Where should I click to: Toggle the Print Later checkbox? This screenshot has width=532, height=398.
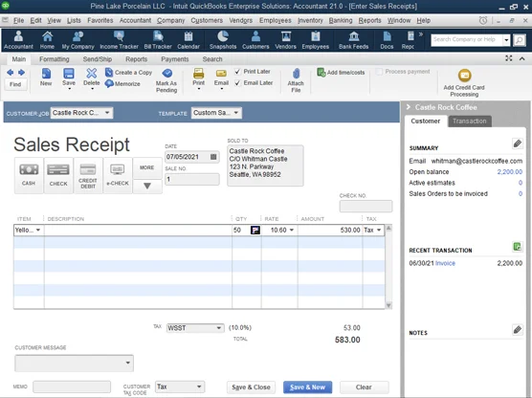237,72
